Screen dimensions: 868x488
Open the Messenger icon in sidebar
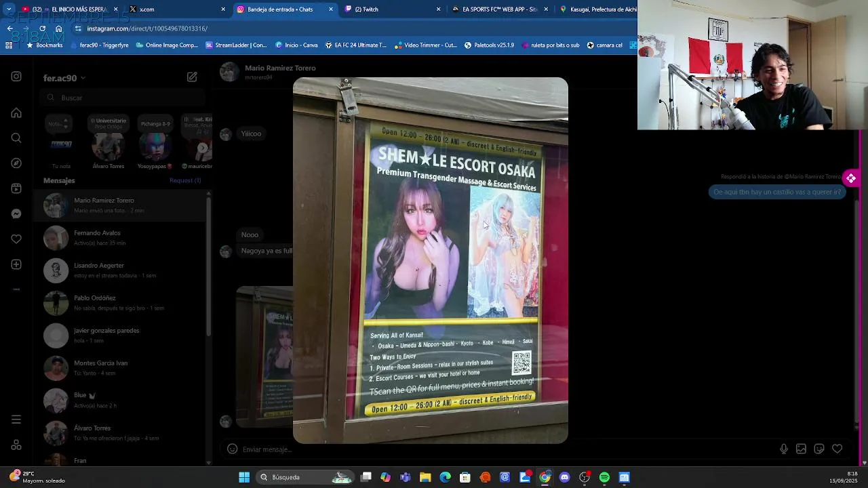16,213
